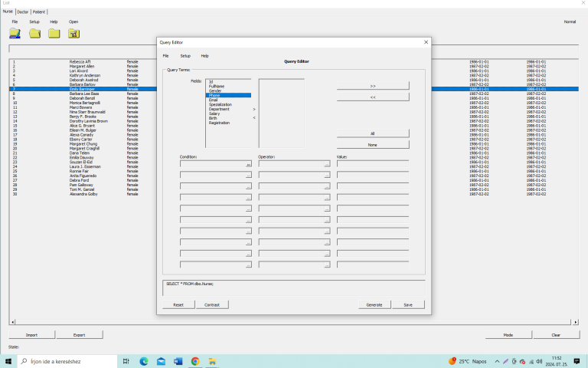The height and width of the screenshot is (368, 588).
Task: Switch to the Patient tab
Action: point(38,11)
